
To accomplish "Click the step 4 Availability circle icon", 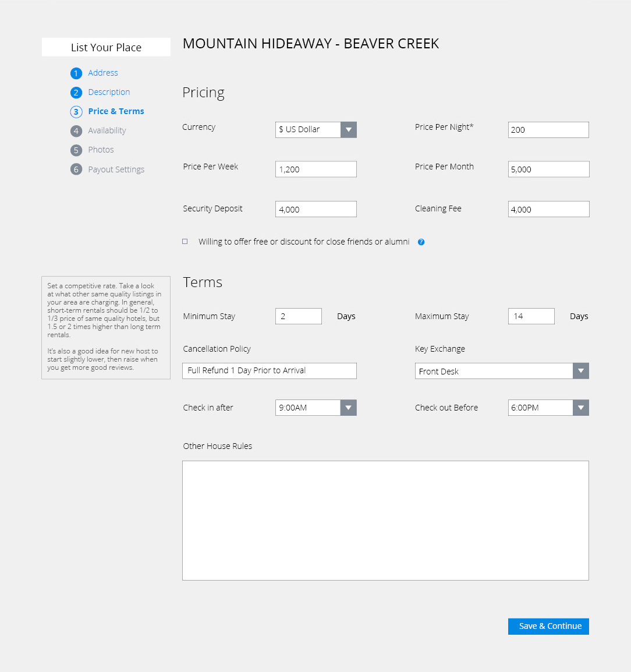I will 76,131.
